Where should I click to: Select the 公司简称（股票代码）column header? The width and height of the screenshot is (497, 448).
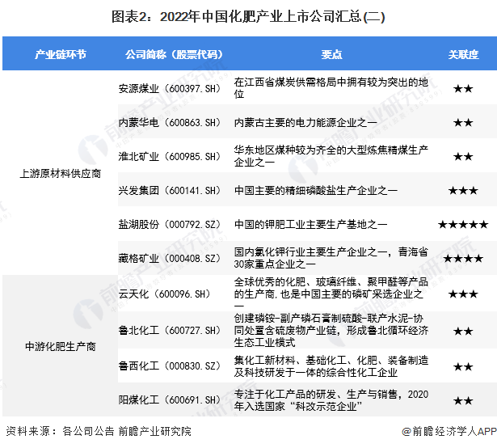[173, 54]
